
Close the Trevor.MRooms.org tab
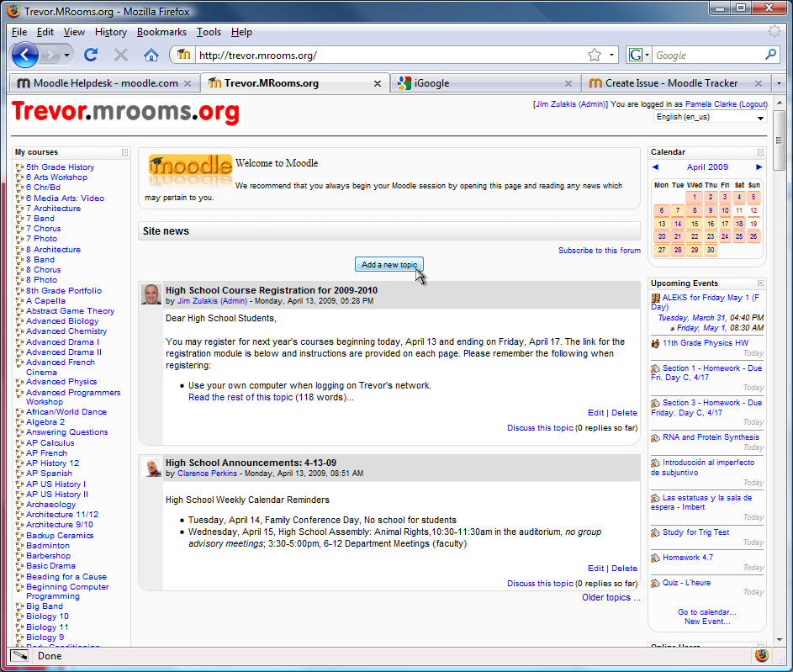[378, 83]
